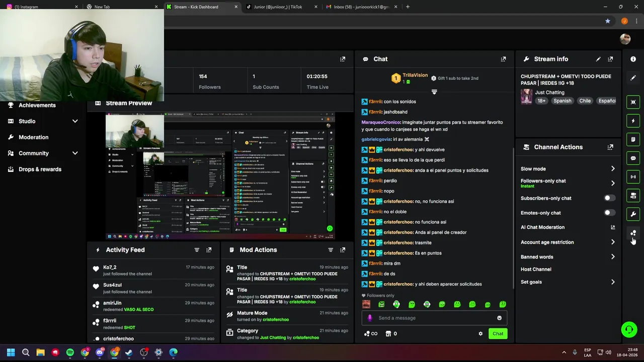The image size is (644, 362).
Task: Expand the Community menu in sidebar
Action: pyautogui.click(x=75, y=153)
